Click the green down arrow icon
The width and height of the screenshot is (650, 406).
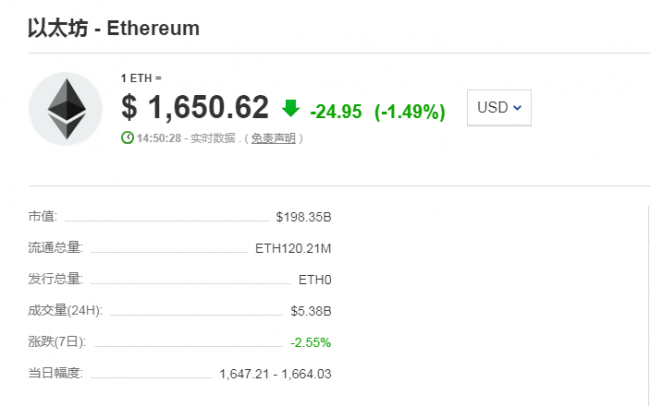pyautogui.click(x=291, y=108)
